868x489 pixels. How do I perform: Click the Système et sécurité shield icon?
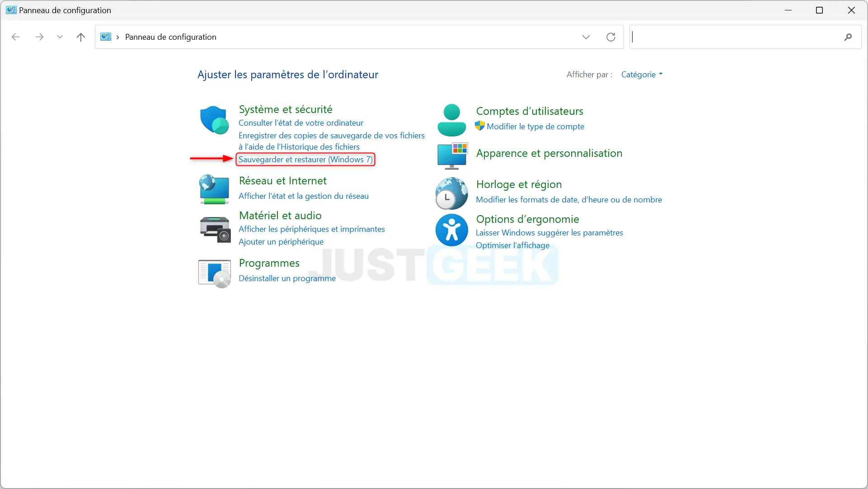(214, 120)
